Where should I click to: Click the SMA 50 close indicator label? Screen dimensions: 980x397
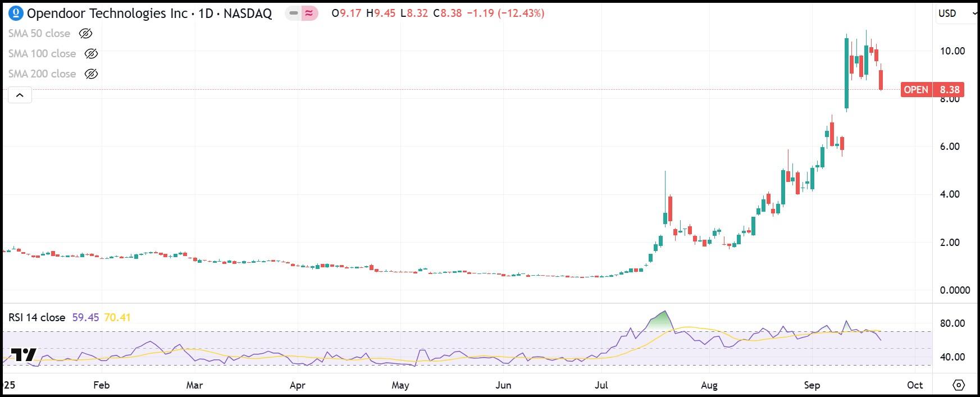click(x=39, y=34)
